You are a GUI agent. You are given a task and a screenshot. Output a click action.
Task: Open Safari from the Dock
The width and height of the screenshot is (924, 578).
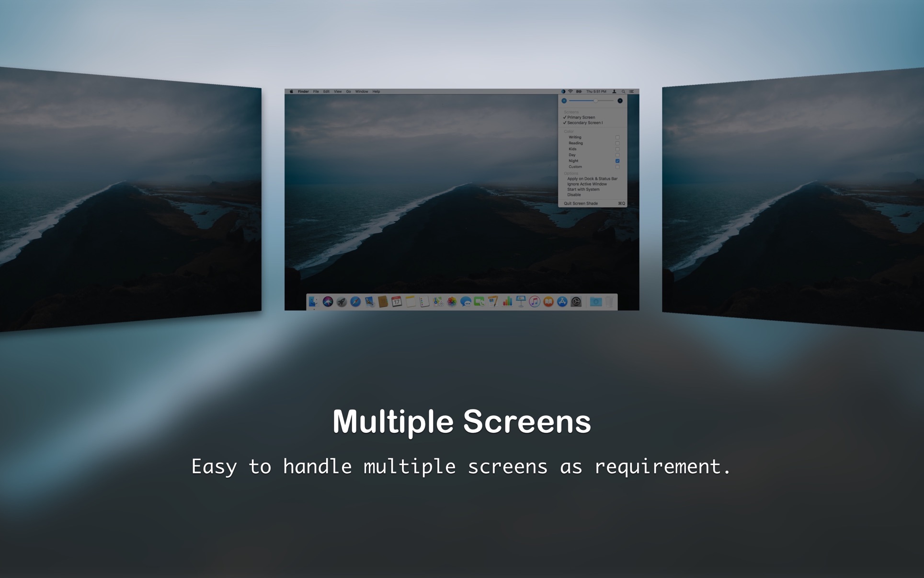click(x=357, y=301)
